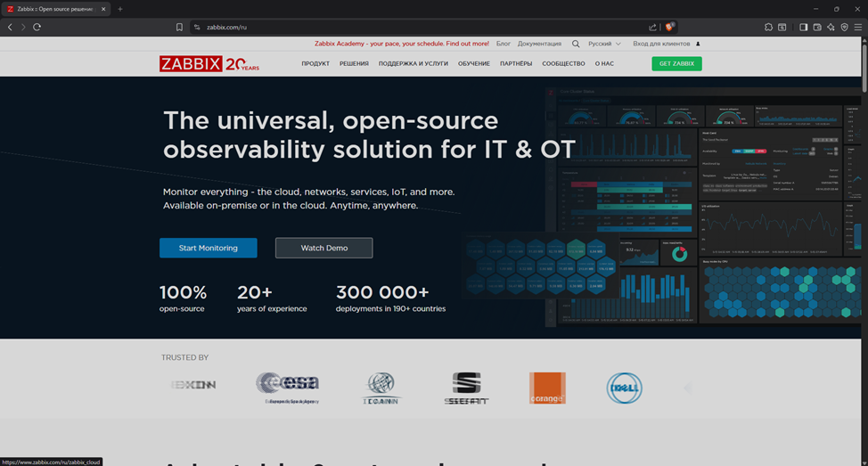The image size is (868, 466).
Task: Click the browser forward arrow
Action: point(23,27)
